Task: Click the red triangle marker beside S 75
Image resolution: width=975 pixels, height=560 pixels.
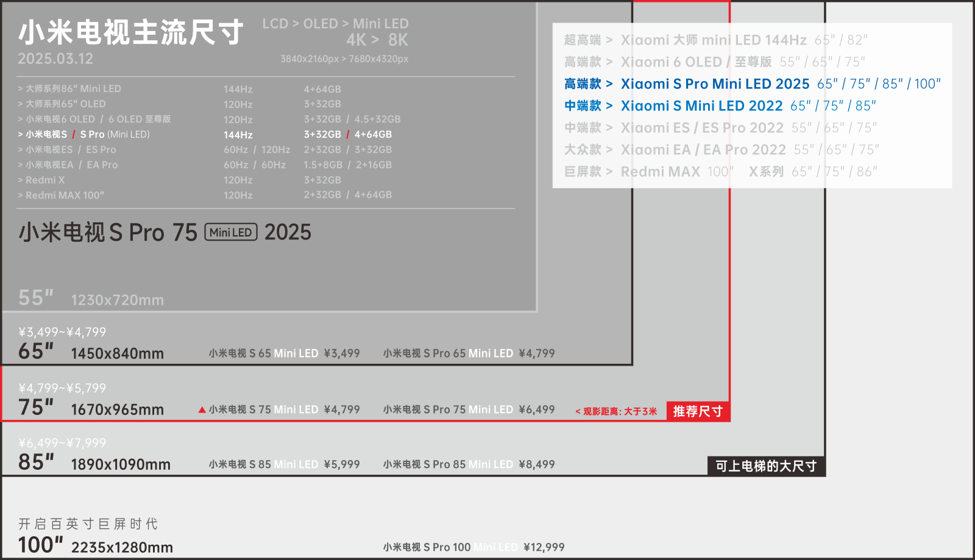Action: pos(202,410)
